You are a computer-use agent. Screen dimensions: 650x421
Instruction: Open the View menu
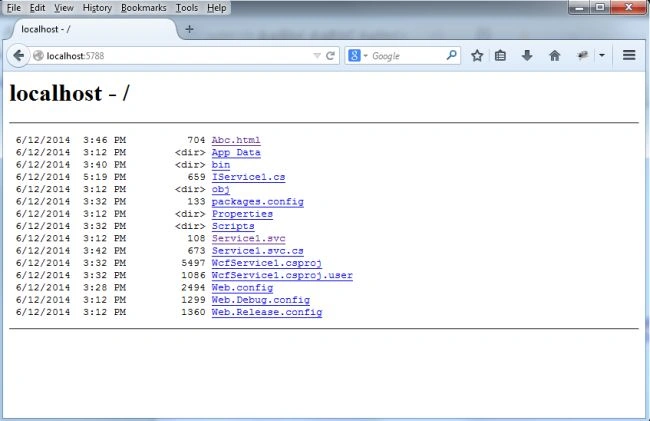click(x=64, y=8)
